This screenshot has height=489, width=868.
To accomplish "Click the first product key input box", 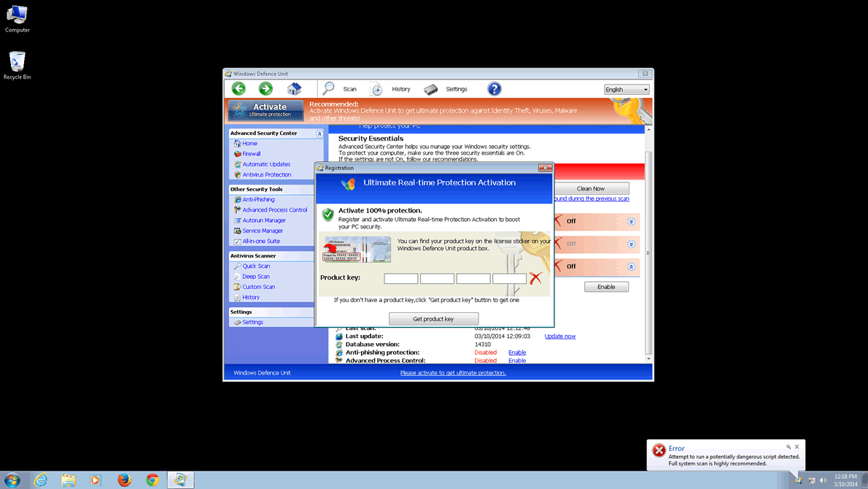I will pyautogui.click(x=400, y=278).
